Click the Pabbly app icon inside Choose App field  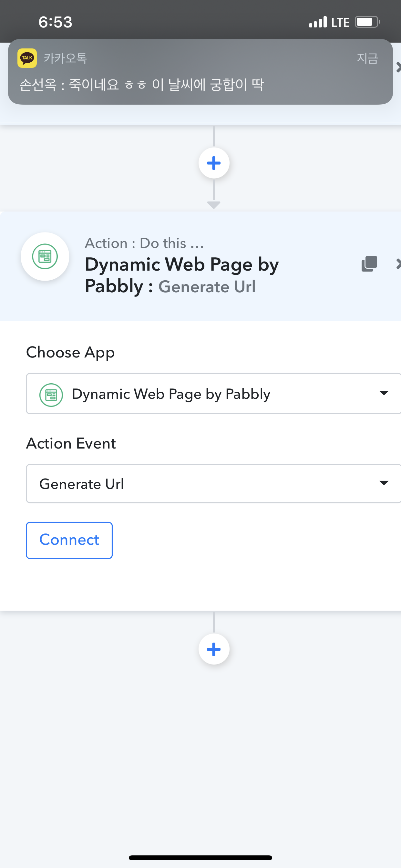(51, 395)
